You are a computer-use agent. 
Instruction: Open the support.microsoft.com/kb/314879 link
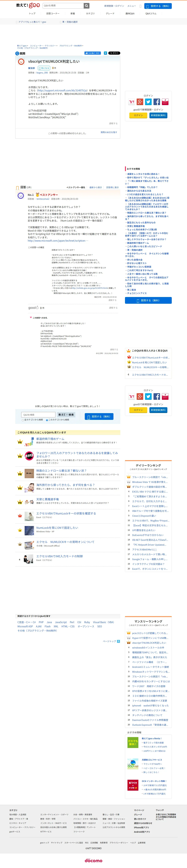[x=62, y=90]
